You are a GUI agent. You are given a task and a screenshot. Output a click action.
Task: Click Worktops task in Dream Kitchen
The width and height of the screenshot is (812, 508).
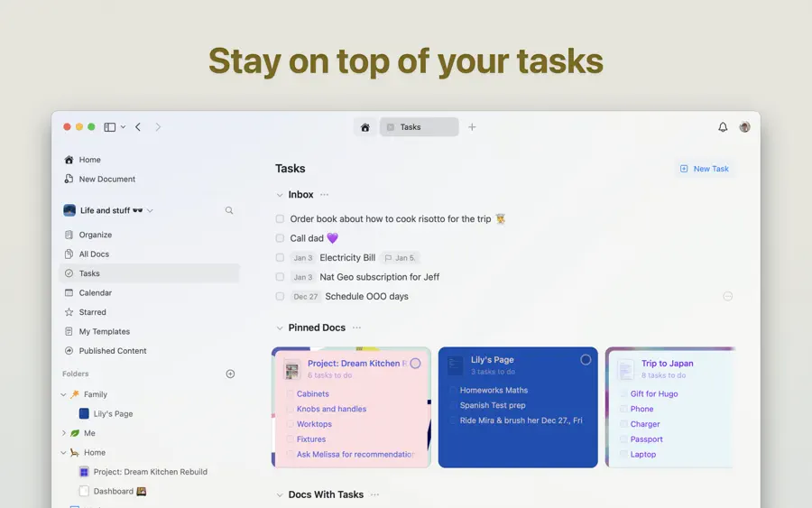tap(314, 424)
